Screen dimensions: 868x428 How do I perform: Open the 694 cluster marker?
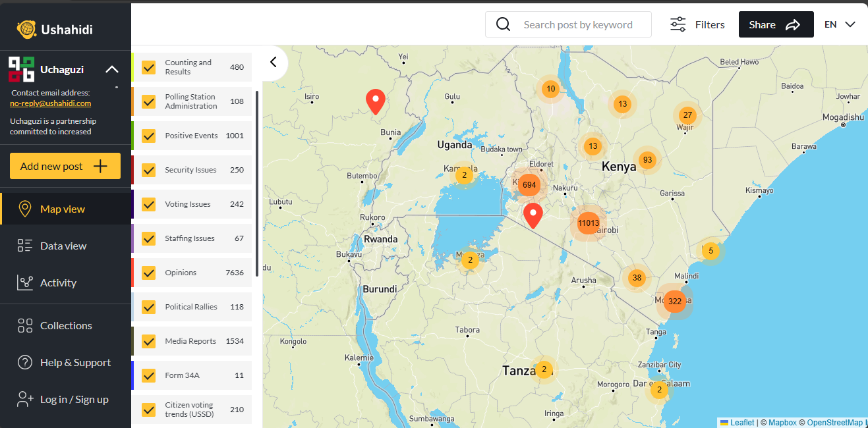click(x=529, y=185)
